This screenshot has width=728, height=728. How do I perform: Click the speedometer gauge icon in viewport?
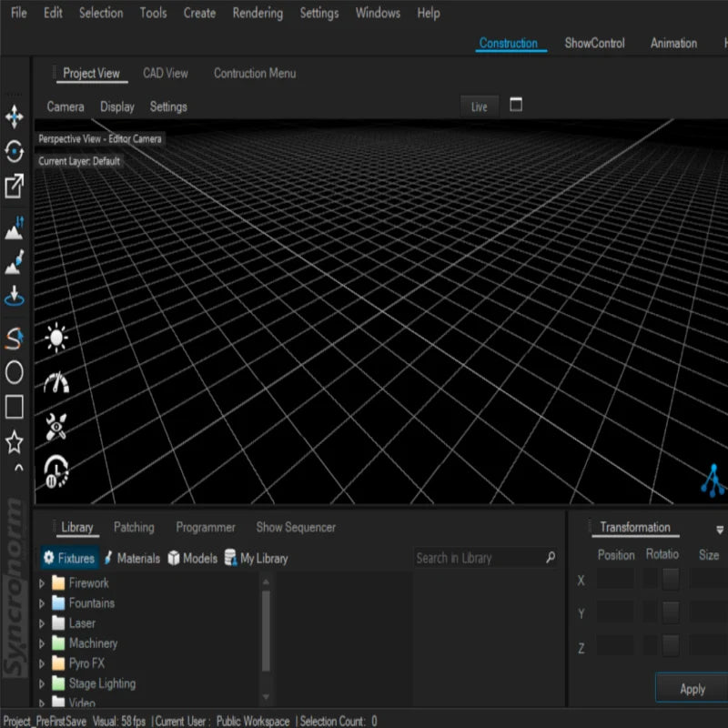(x=56, y=382)
